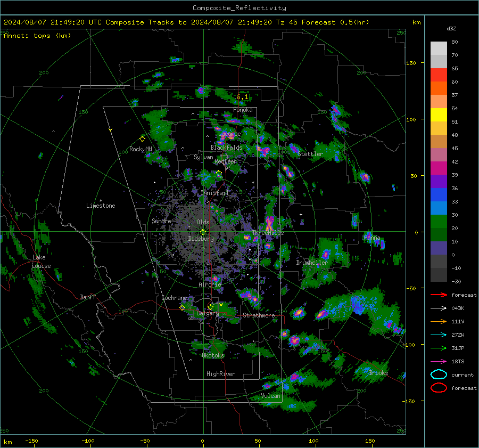The height and width of the screenshot is (448, 479).
Task: Click the UTC Composite Tracks timestamp line
Action: 186,22
